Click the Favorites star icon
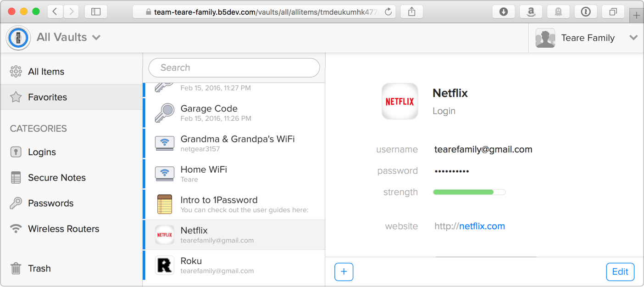Image resolution: width=644 pixels, height=305 pixels. click(16, 96)
